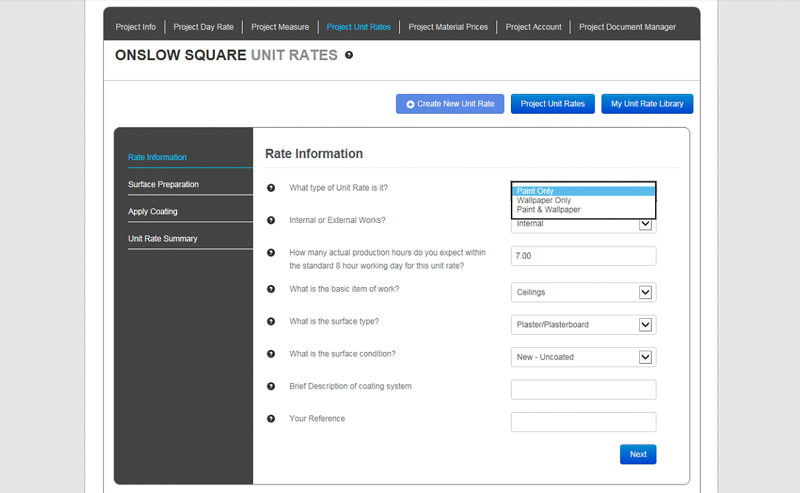Go to Project Material Prices tab
The image size is (800, 493).
click(448, 27)
